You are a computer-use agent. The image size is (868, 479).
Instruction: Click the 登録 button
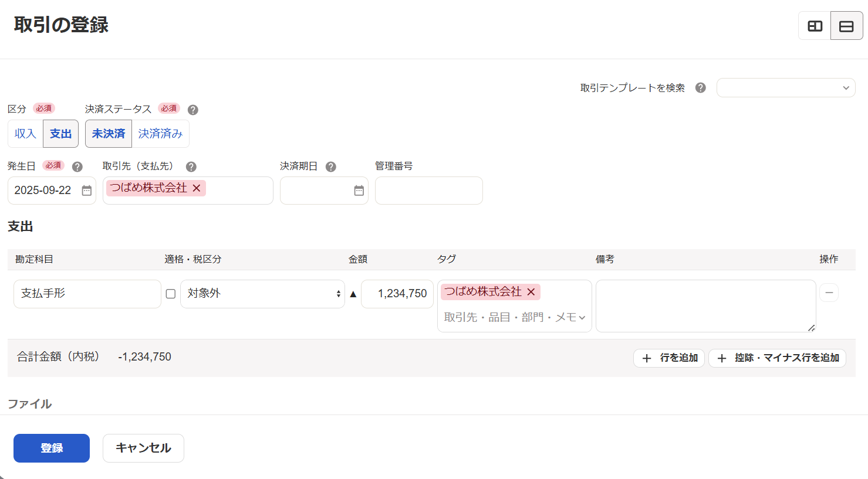[52, 448]
